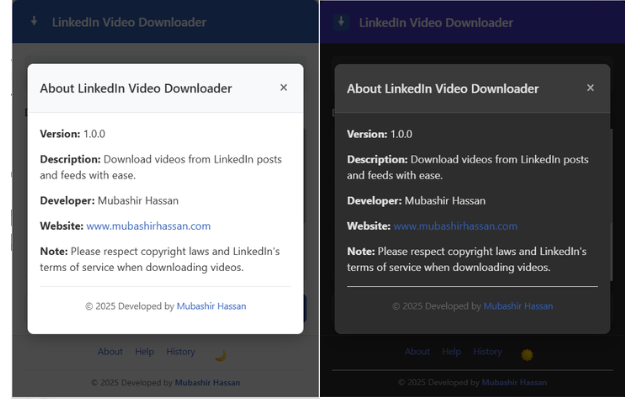The width and height of the screenshot is (640, 400).
Task: Click 'Version: 1.0.0' text in light dialog
Action: (x=73, y=134)
